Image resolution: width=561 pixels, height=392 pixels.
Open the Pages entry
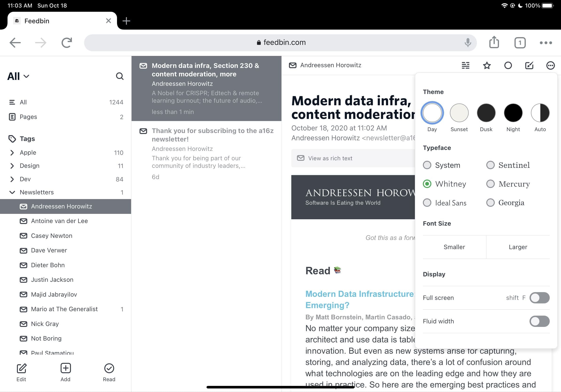click(66, 117)
